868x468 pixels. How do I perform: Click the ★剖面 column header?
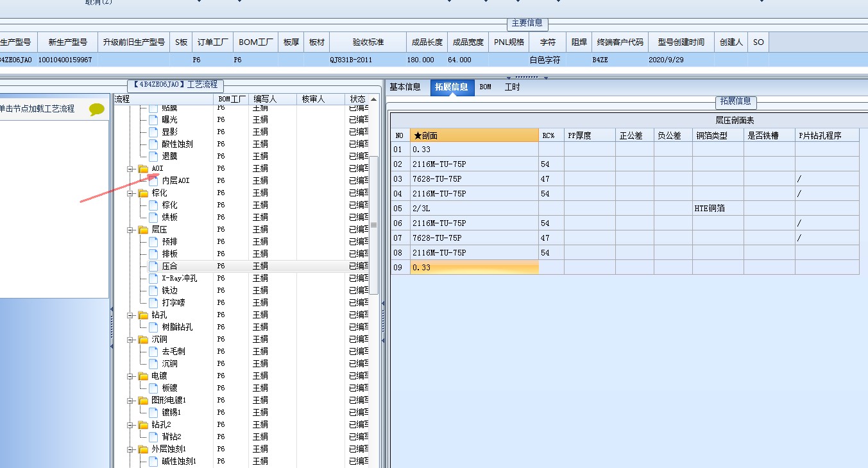click(474, 135)
